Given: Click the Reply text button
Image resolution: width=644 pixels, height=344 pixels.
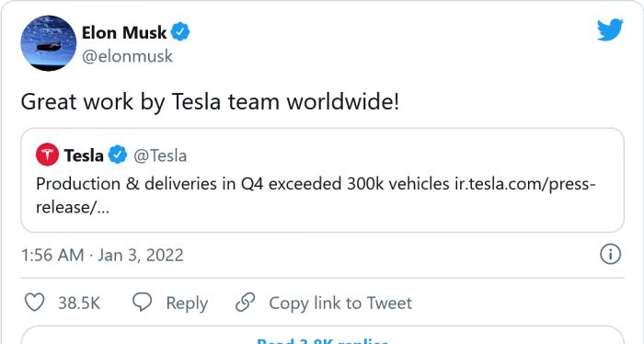Looking at the screenshot, I should pyautogui.click(x=187, y=304).
